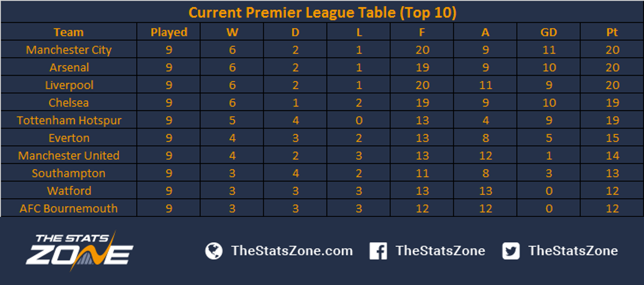644x285 pixels.
Task: Select Everton's points cell showing 15
Action: pos(612,138)
